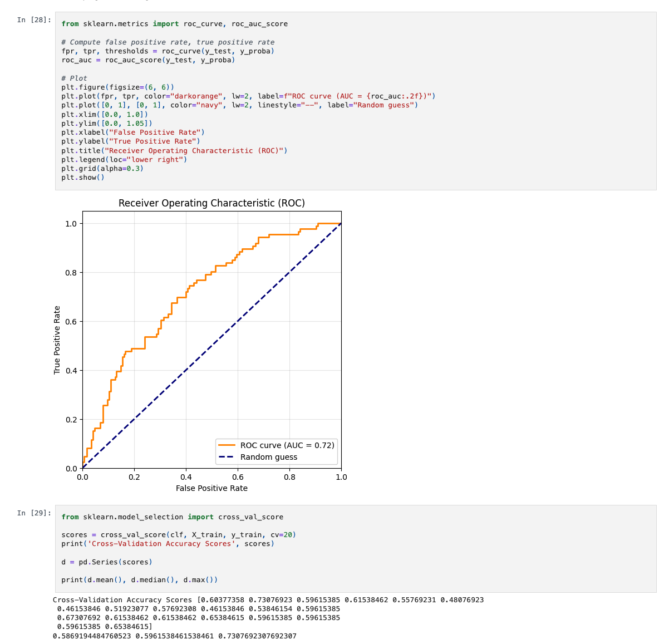
Task: Click the ROC plot title text
Action: [x=211, y=203]
